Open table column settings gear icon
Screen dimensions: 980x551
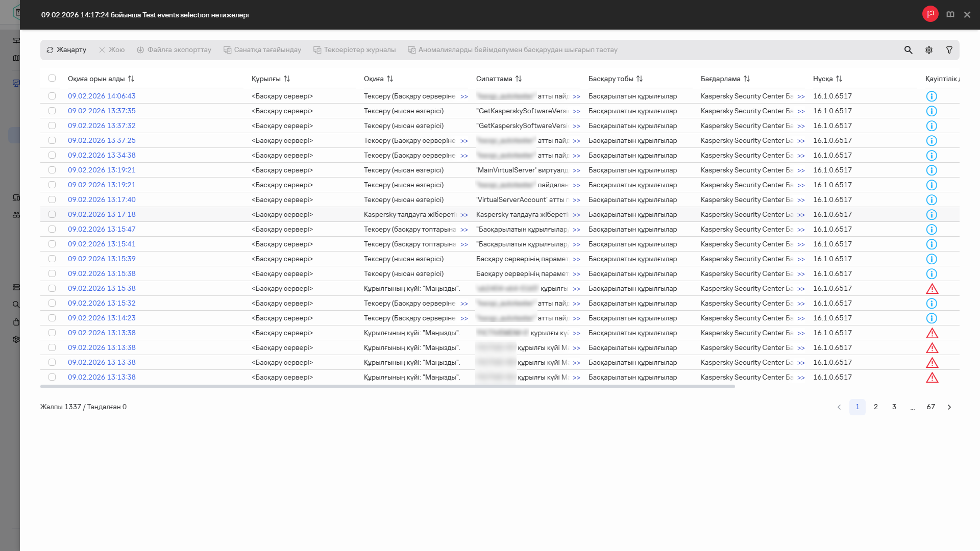click(929, 50)
